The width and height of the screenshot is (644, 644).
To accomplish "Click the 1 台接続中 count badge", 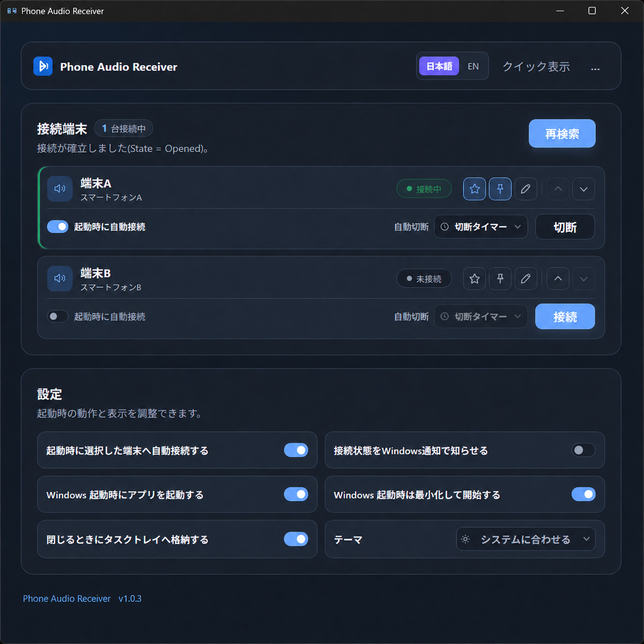I will coord(124,128).
